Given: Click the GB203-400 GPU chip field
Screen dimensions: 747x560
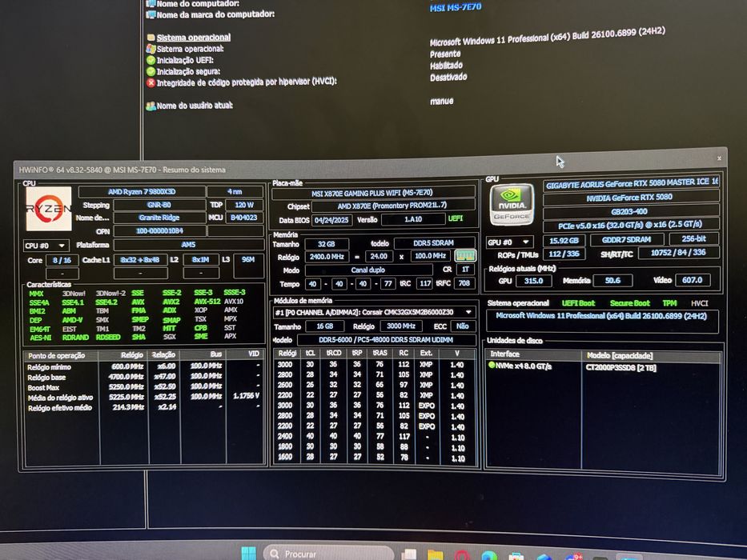Looking at the screenshot, I should 630,211.
